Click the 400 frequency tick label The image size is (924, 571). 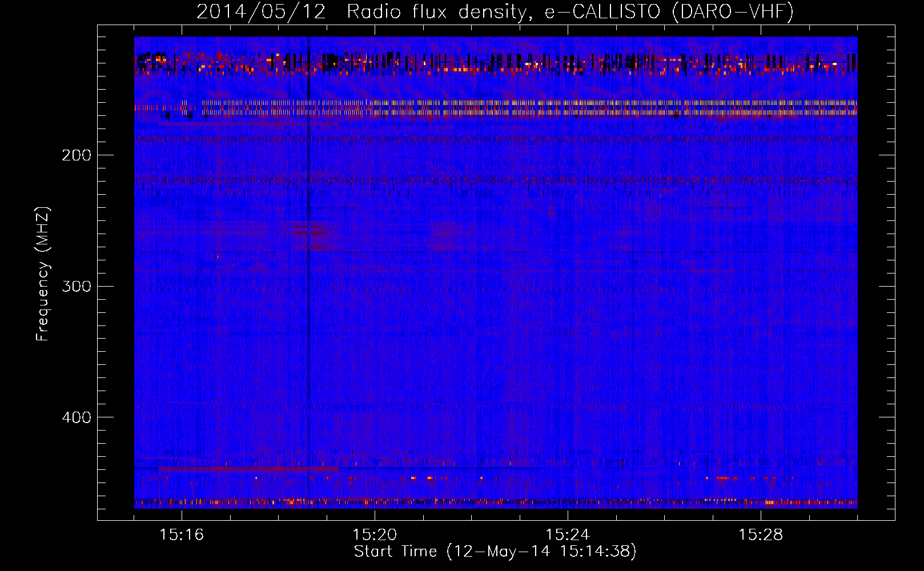tap(77, 417)
